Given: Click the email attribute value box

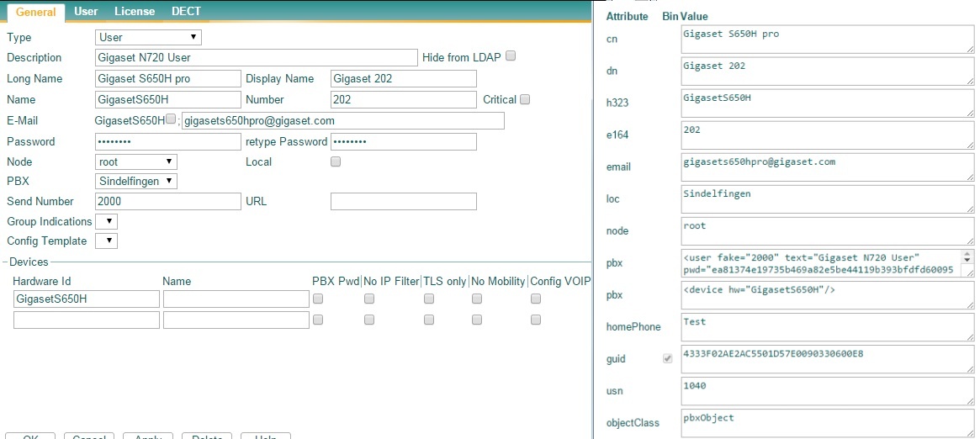Looking at the screenshot, I should [x=828, y=167].
